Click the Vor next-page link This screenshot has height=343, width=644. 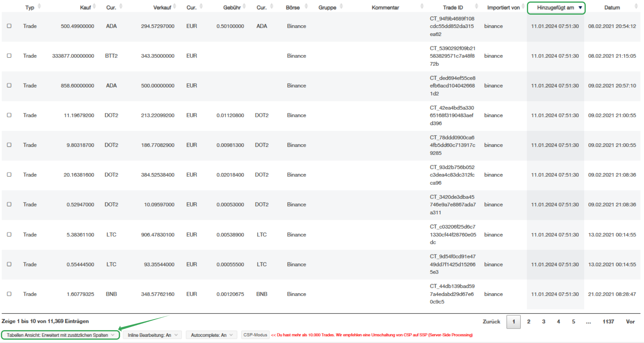pos(630,322)
